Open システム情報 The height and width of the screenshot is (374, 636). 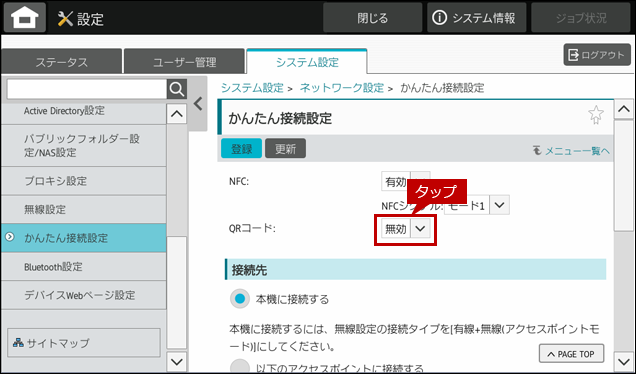tap(476, 18)
